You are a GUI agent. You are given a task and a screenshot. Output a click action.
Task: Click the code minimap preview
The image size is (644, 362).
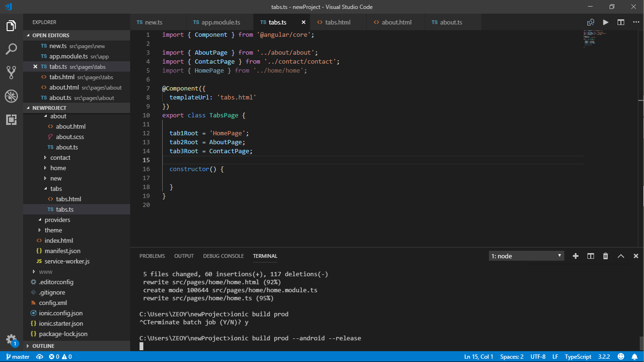(x=595, y=39)
